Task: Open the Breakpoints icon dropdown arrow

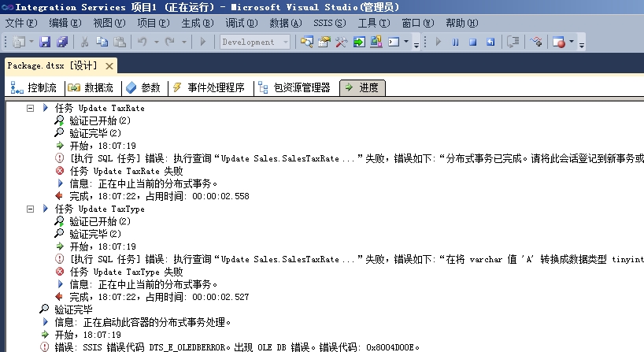Action: [572, 42]
